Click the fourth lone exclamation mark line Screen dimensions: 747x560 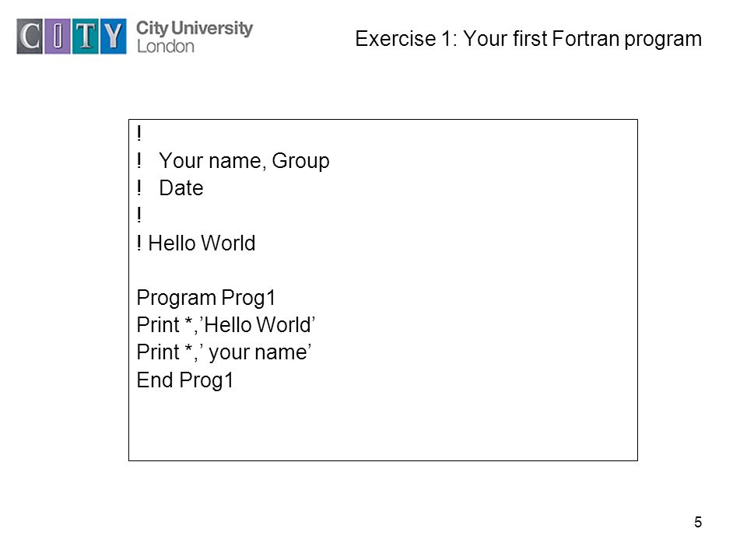(139, 215)
